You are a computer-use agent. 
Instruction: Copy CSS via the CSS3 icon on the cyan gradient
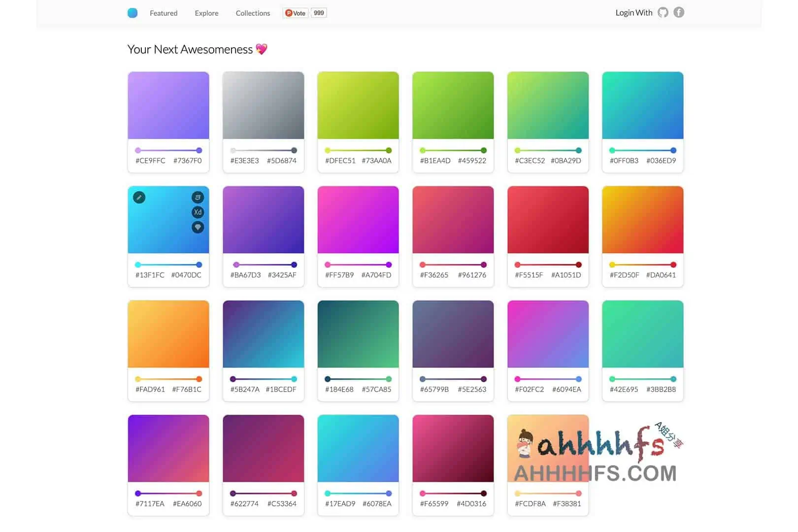coord(198,198)
